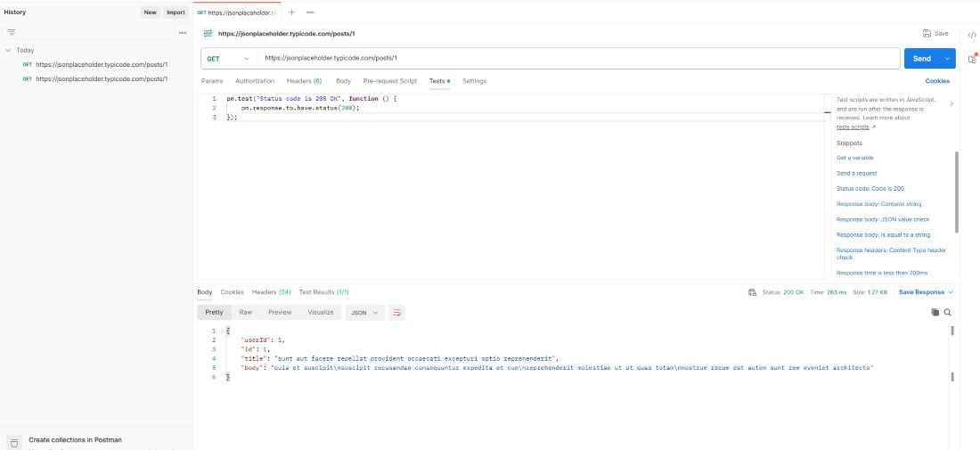Screen dimensions: 980x450
Task: Open the Test Results (1/1) tab
Action: pos(323,292)
